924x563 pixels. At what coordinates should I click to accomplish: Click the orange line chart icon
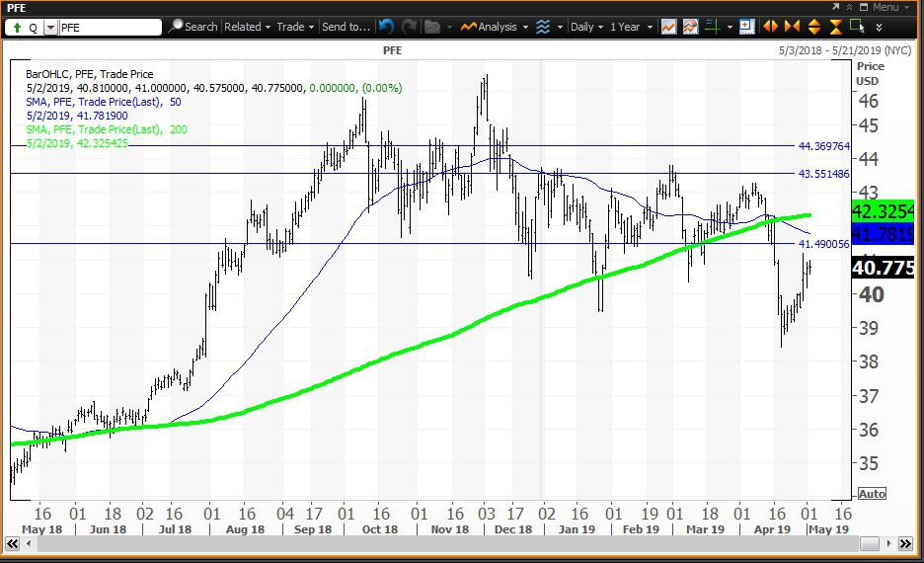pos(669,27)
